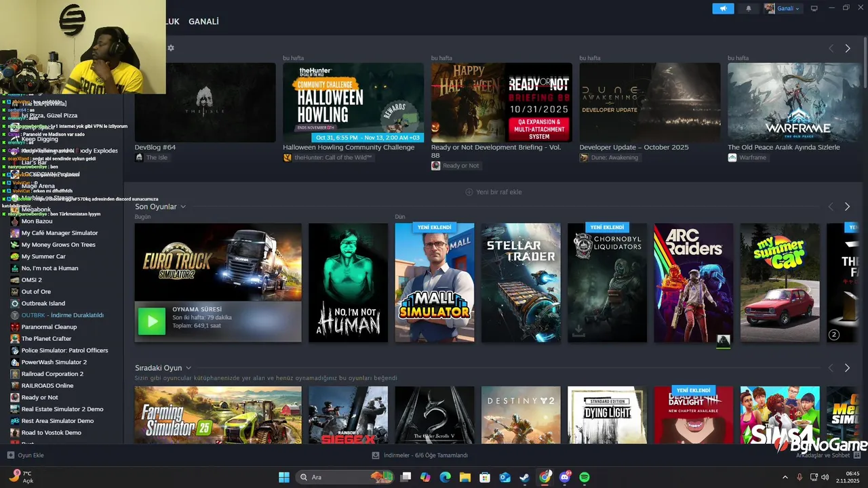
Task: Open Outlook from taskbar
Action: (x=505, y=477)
